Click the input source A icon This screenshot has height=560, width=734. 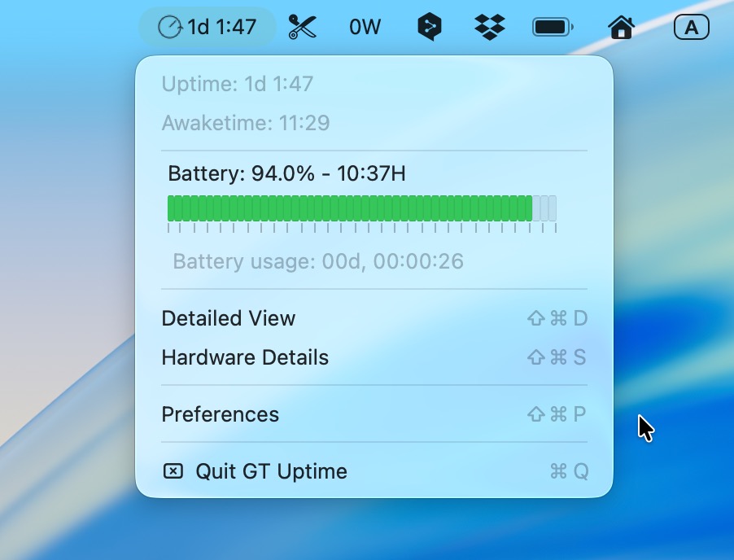tap(692, 27)
